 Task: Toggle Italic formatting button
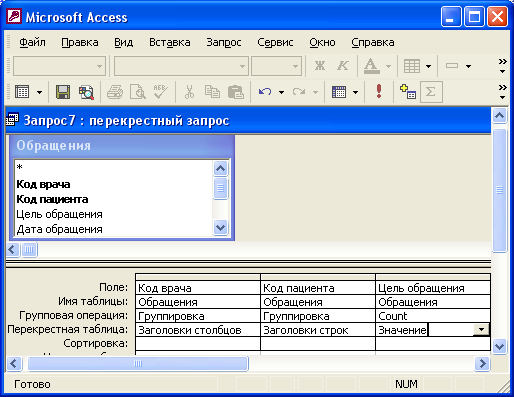tap(342, 66)
